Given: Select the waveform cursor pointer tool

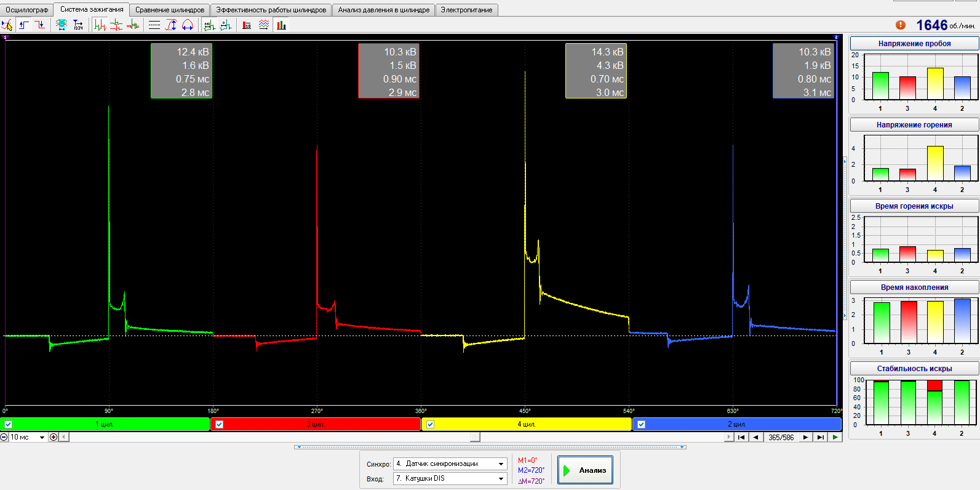Looking at the screenshot, I should tap(7, 25).
